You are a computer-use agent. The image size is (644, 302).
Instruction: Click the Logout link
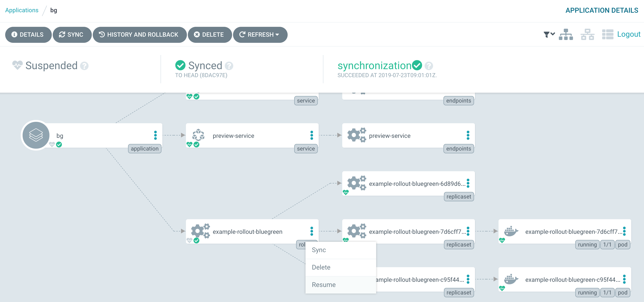(628, 34)
